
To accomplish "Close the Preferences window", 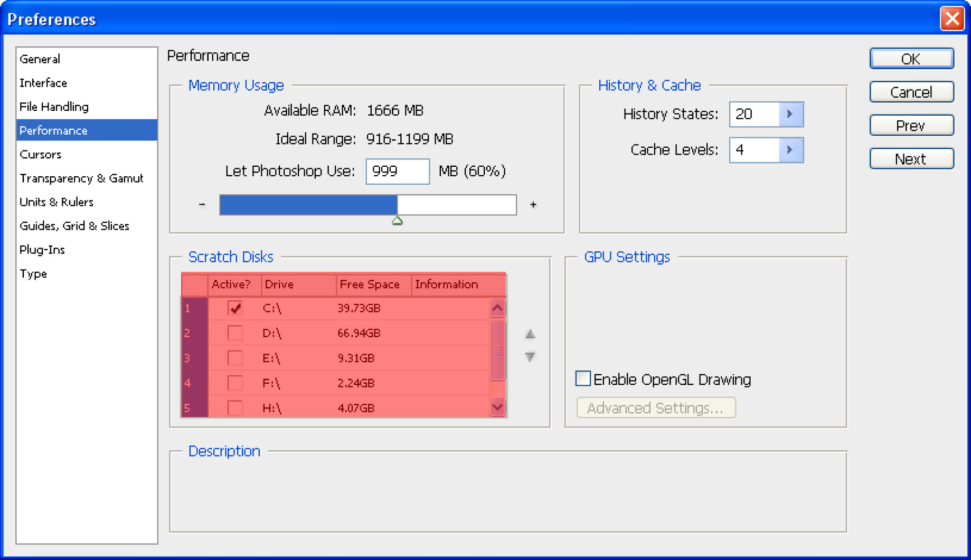I will (952, 19).
